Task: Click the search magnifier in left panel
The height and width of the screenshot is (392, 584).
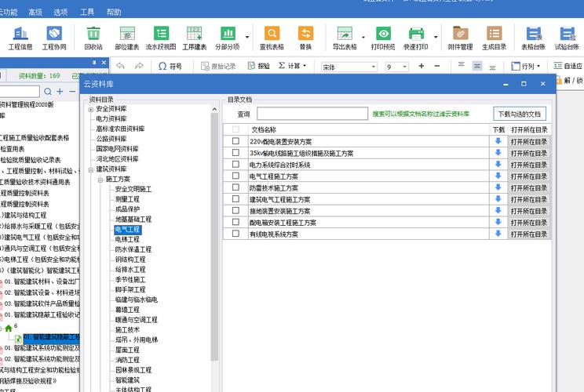Action: pyautogui.click(x=48, y=92)
